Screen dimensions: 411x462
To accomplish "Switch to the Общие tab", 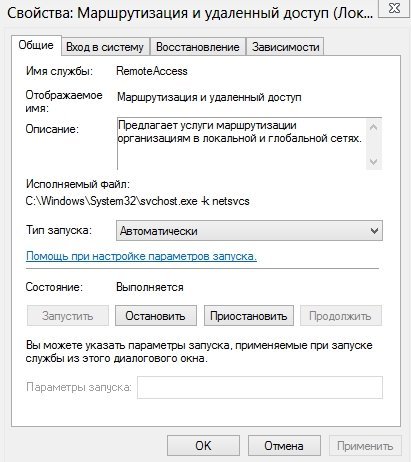I will [36, 45].
